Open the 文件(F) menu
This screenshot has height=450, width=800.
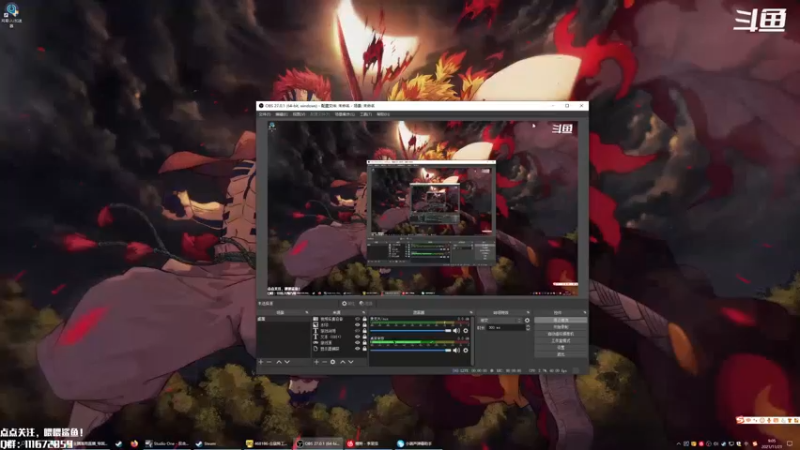pyautogui.click(x=264, y=114)
